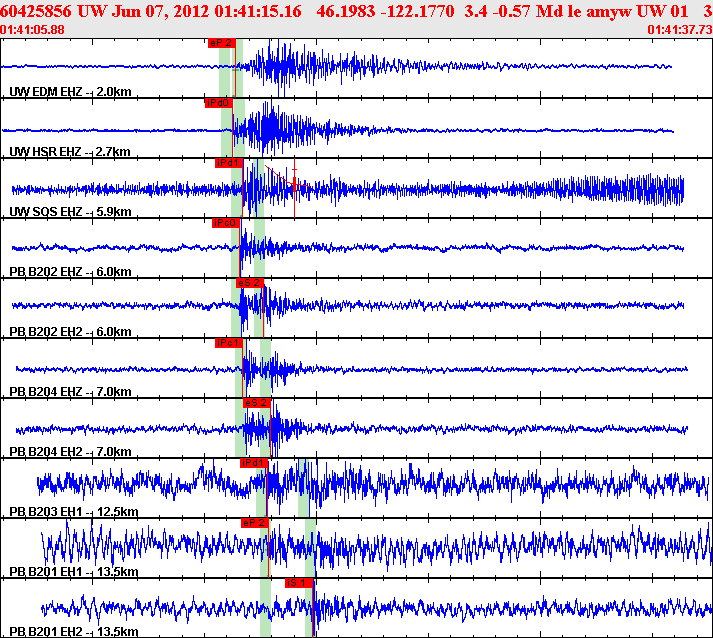Select the iS 1 pick flag on the B201 EH2 trace
The height and width of the screenshot is (638, 713).
pyautogui.click(x=299, y=583)
